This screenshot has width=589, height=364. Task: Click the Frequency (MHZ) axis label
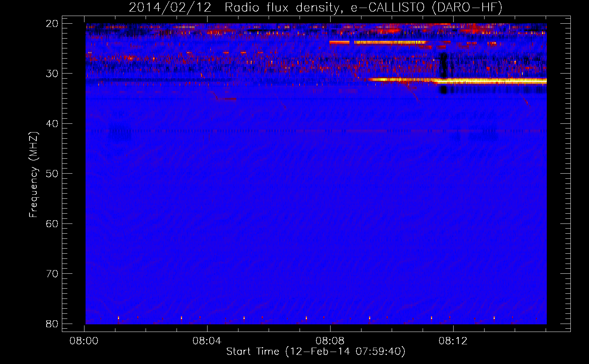click(x=33, y=175)
